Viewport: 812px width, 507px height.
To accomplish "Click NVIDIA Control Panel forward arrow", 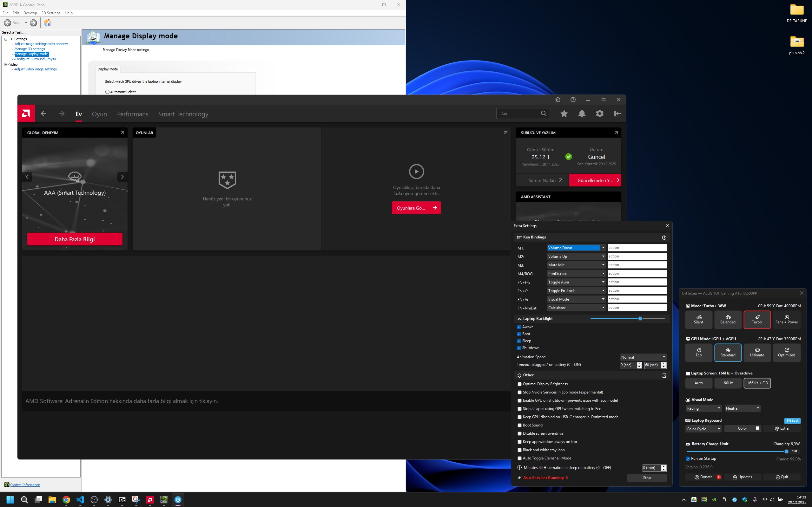I will (33, 23).
